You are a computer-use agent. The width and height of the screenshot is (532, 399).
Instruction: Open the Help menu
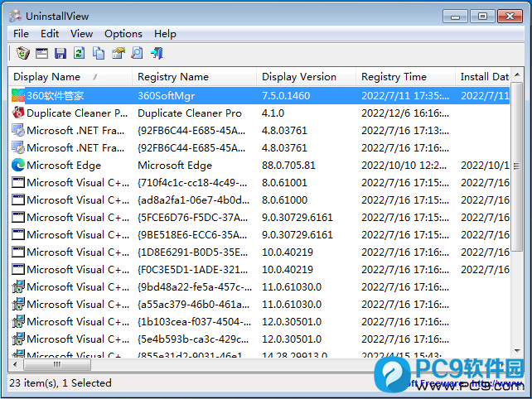pos(165,34)
